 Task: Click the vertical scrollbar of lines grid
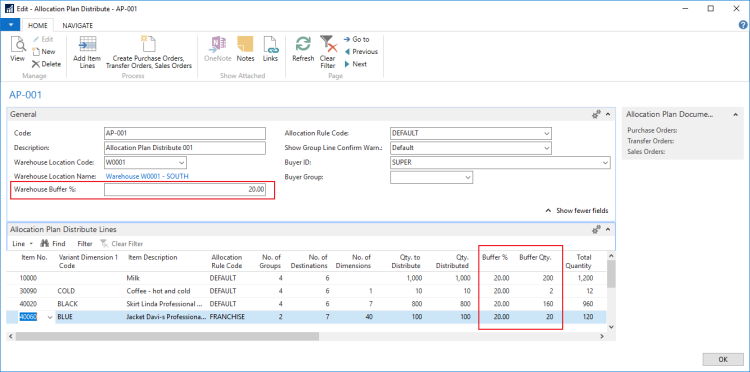611,274
